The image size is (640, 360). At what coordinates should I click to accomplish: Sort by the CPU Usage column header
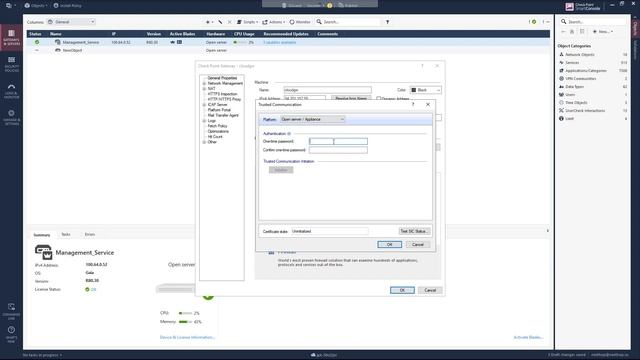coord(244,34)
